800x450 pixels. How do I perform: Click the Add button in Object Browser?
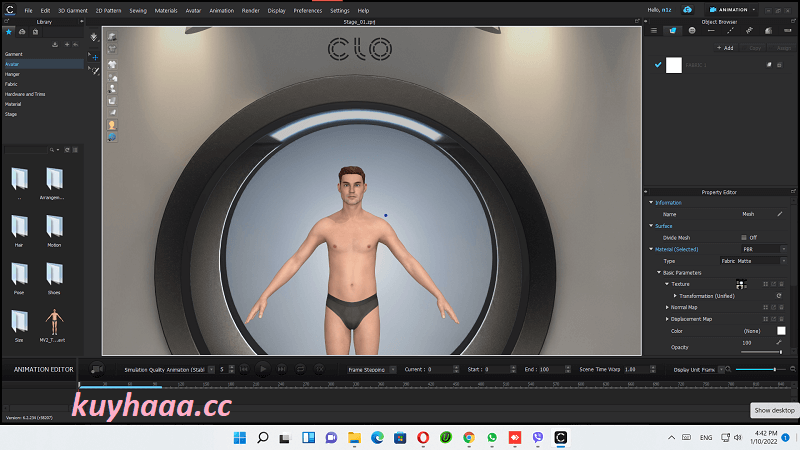coord(725,48)
